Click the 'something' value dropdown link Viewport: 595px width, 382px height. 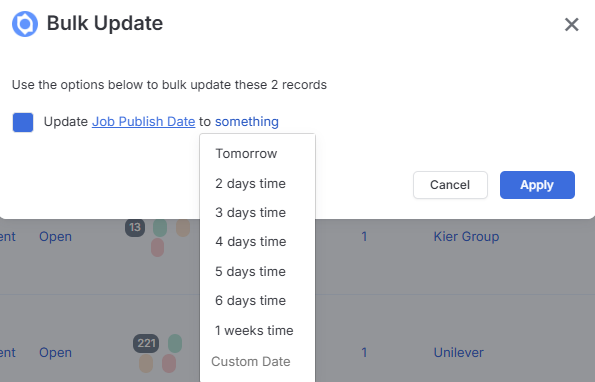tap(247, 122)
